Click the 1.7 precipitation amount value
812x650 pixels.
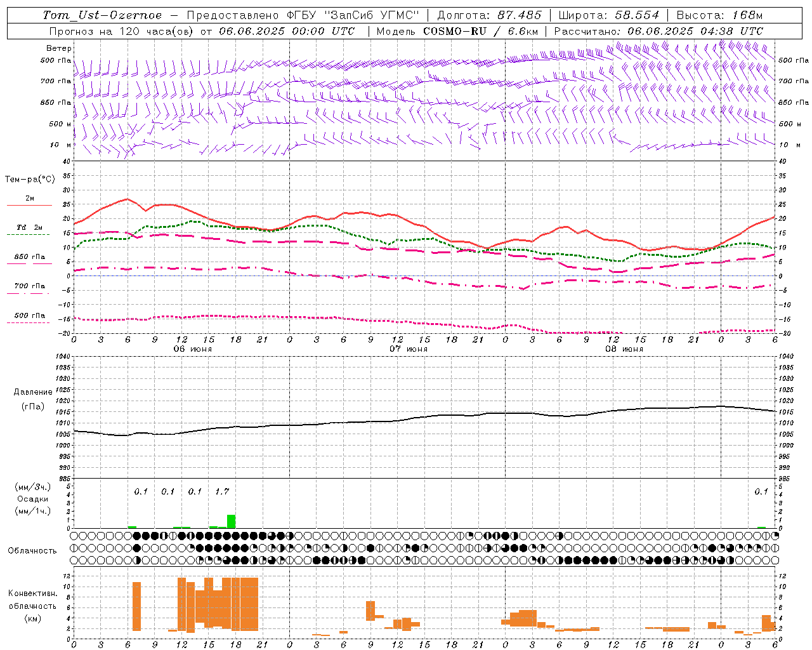click(222, 491)
